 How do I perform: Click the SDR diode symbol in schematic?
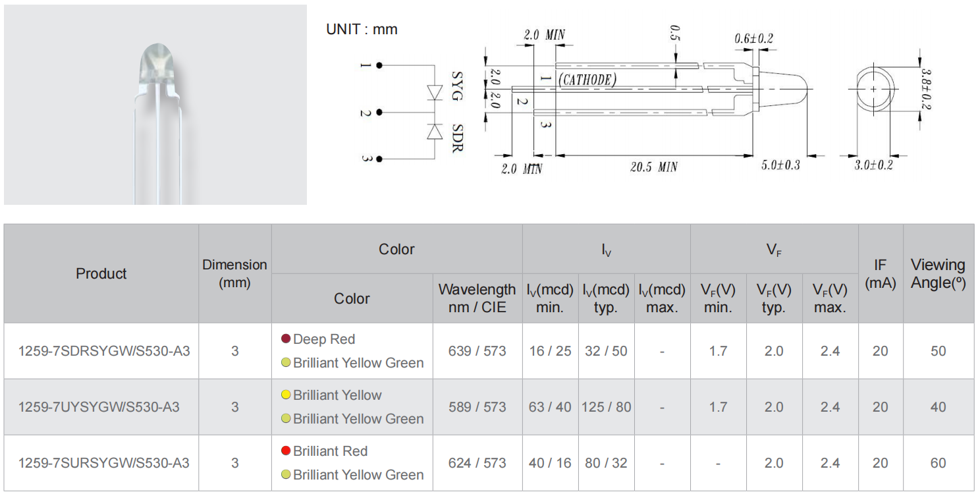(434, 132)
